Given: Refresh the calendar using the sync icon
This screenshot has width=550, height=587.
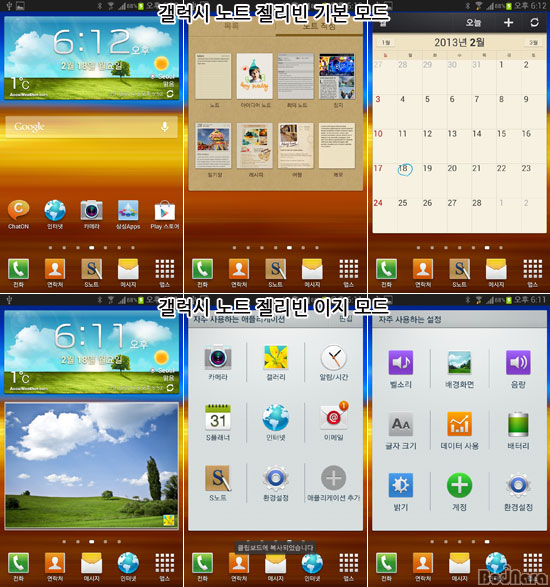Looking at the screenshot, I should click(x=534, y=22).
